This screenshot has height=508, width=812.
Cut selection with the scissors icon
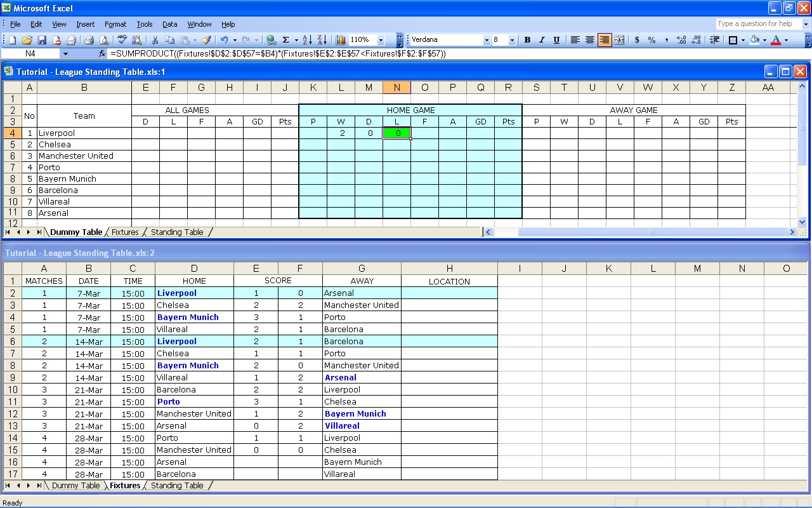[x=155, y=40]
